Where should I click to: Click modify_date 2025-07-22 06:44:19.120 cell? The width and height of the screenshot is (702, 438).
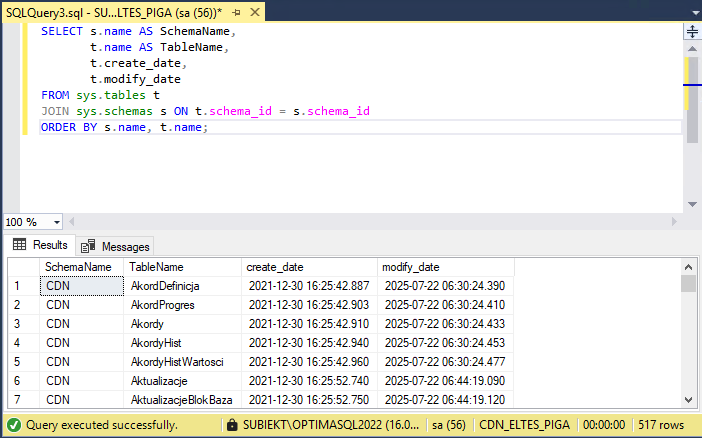[446, 399]
